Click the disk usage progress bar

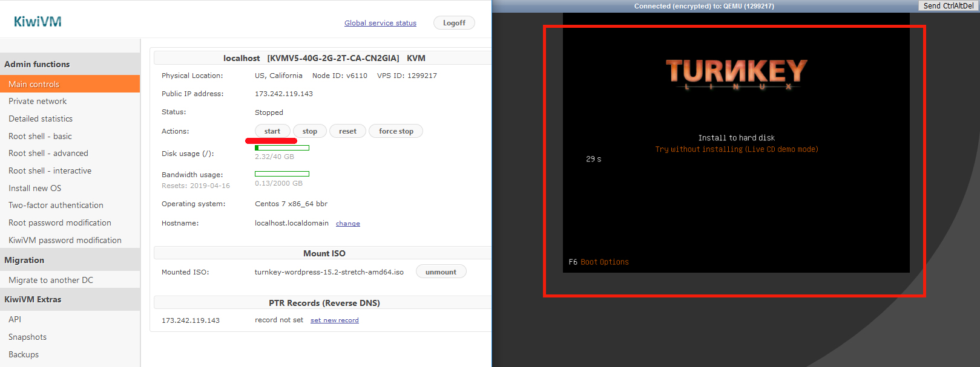click(x=282, y=148)
